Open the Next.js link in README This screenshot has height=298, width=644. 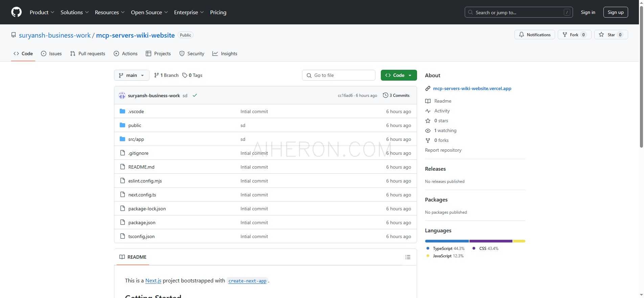click(153, 280)
